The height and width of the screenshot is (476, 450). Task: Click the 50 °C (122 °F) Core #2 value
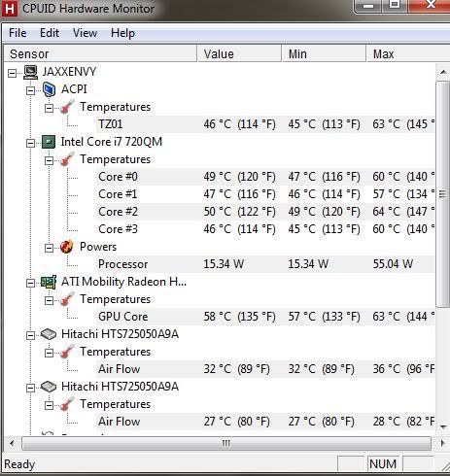(x=240, y=212)
